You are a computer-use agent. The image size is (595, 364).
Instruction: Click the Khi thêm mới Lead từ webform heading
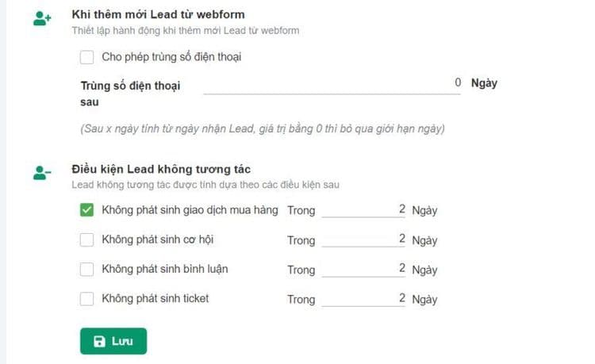click(158, 14)
